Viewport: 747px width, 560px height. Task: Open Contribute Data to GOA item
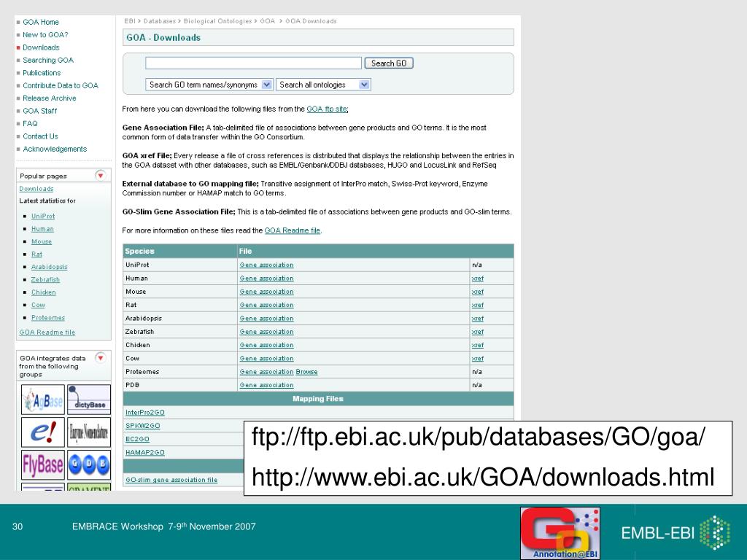pyautogui.click(x=61, y=86)
